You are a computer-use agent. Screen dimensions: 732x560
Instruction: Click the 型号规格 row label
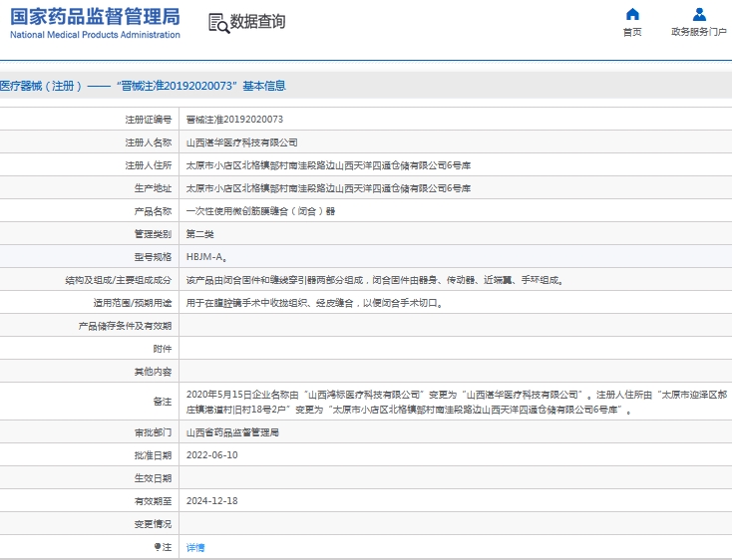coord(153,257)
